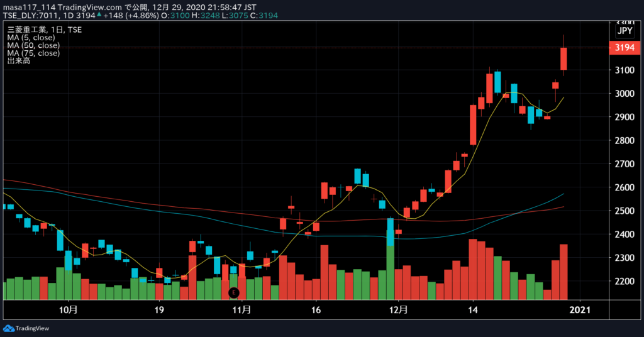Click the TSE_DLY:7011 symbol text in header
Viewport: 644px width, 337px height.
(x=31, y=16)
